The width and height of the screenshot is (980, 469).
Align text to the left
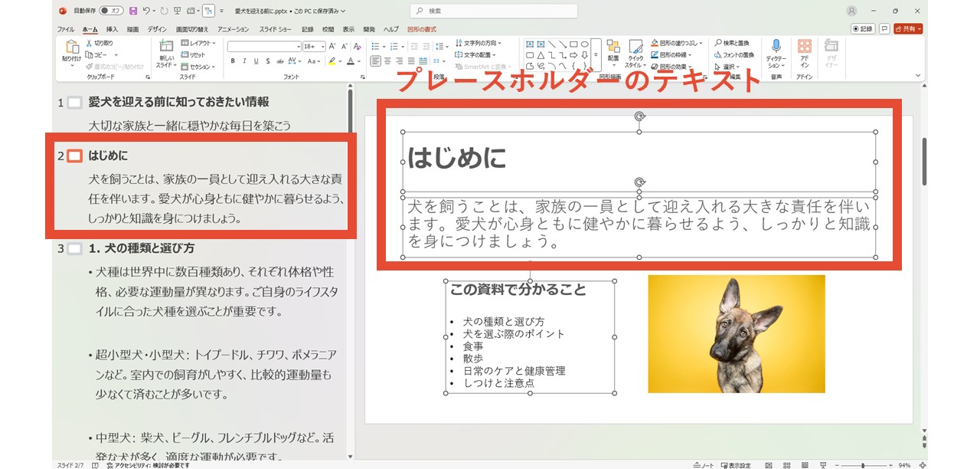tap(375, 61)
